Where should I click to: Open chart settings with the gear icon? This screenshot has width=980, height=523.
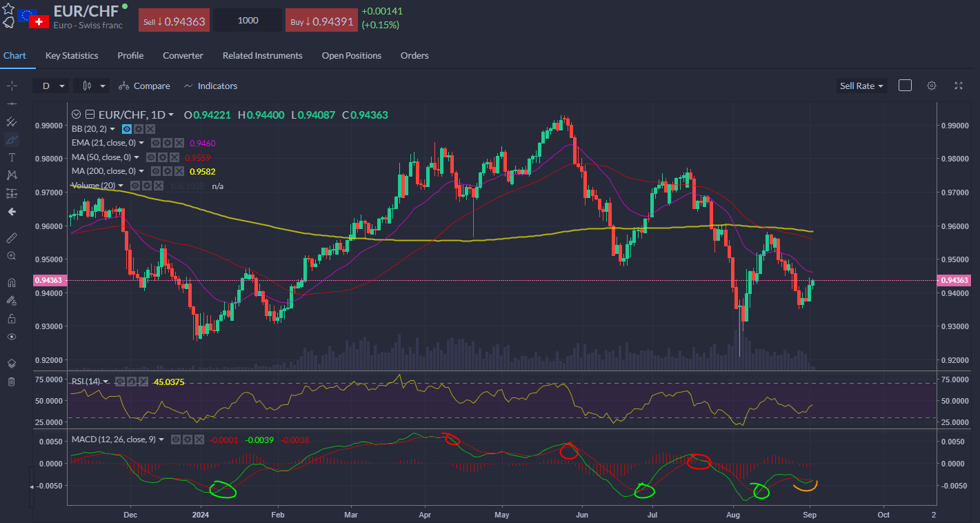pos(932,86)
